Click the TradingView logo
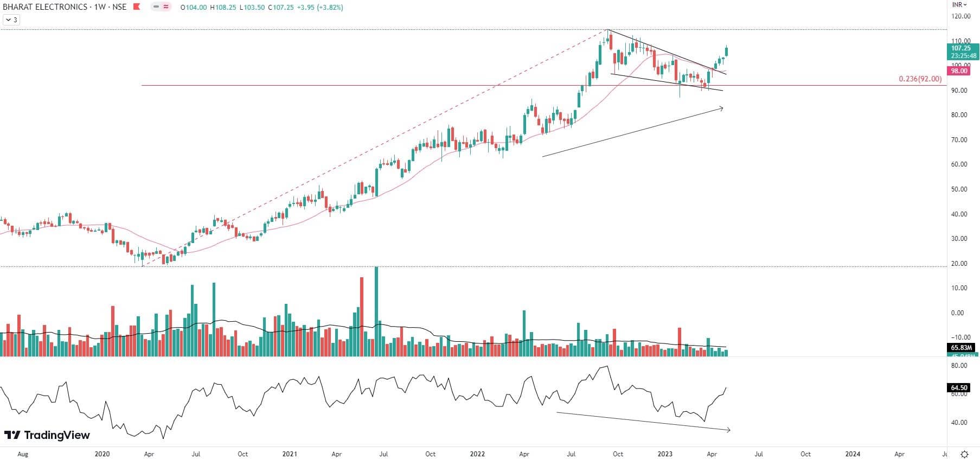 47,435
